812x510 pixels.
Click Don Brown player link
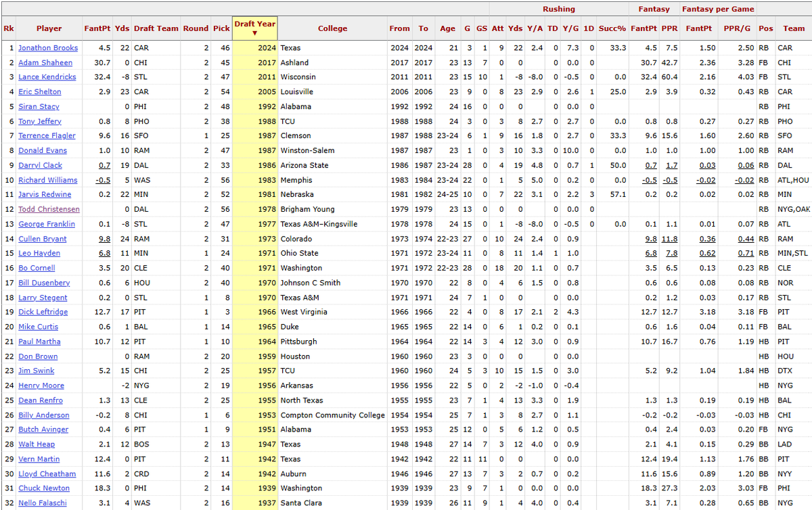click(38, 357)
